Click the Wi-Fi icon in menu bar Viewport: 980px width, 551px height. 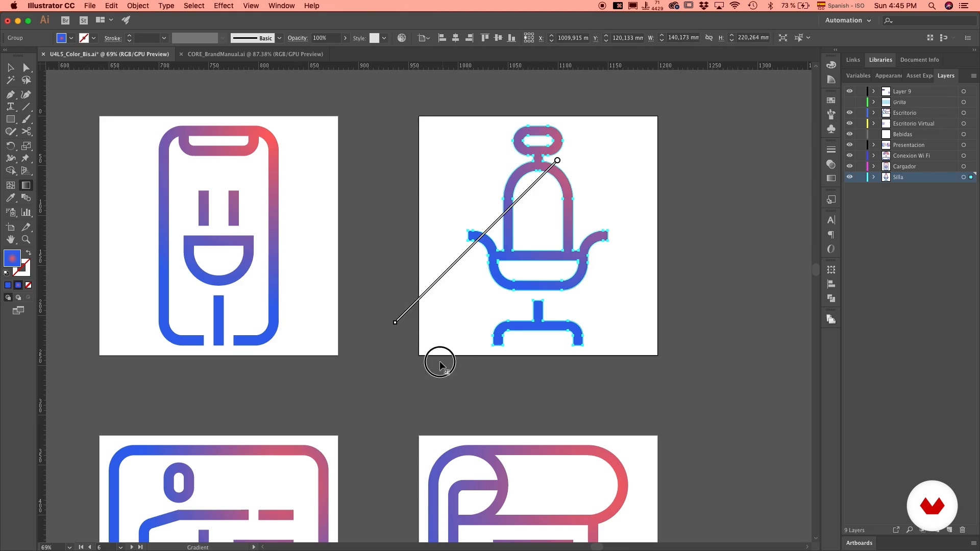click(735, 6)
